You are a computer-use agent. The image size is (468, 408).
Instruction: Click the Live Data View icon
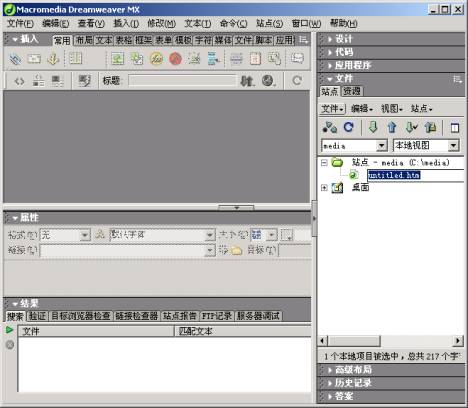click(x=84, y=81)
